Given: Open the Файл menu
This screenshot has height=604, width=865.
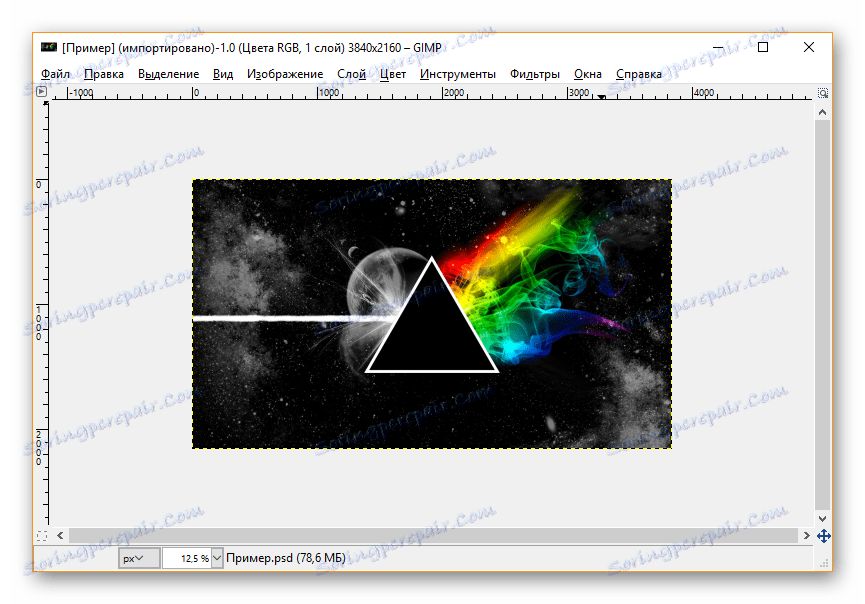Looking at the screenshot, I should click(x=55, y=74).
